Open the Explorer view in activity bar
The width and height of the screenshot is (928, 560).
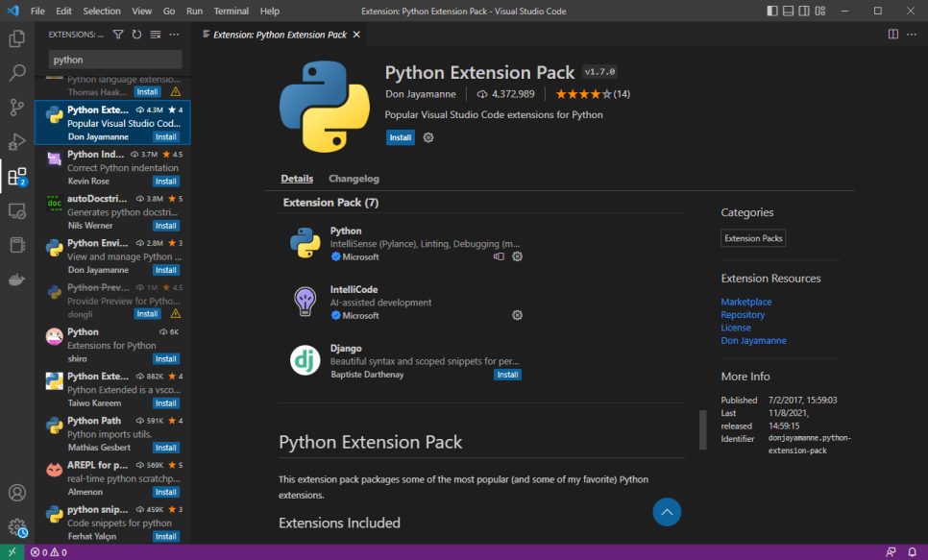[x=16, y=38]
